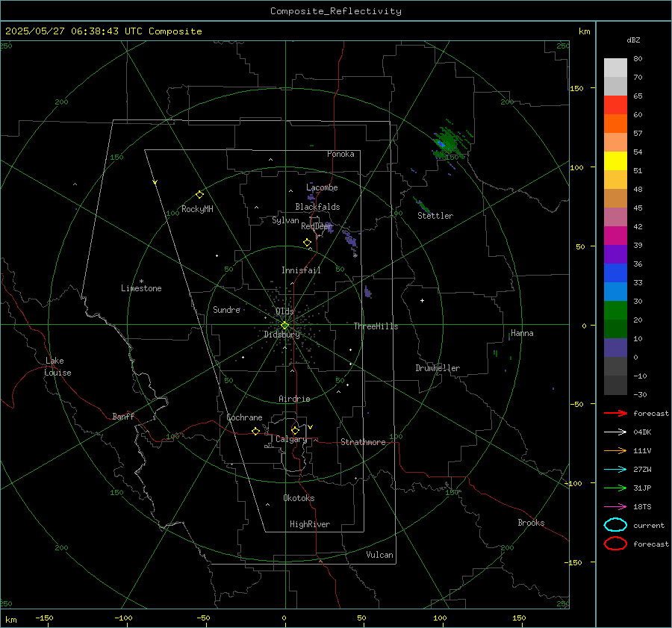Viewport: 672px width, 628px height.
Task: Click the white 04DK arrow icon
Action: (615, 432)
